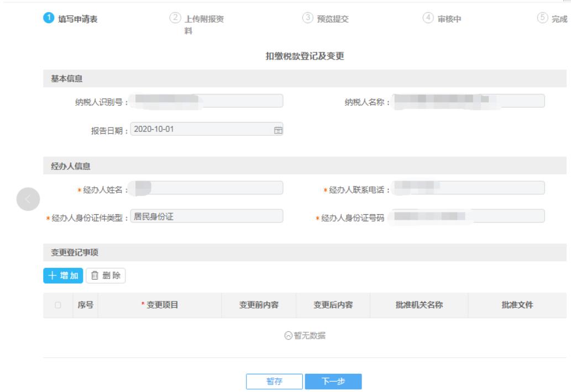
Task: Click step 5 完成 number icon
Action: click(x=543, y=19)
